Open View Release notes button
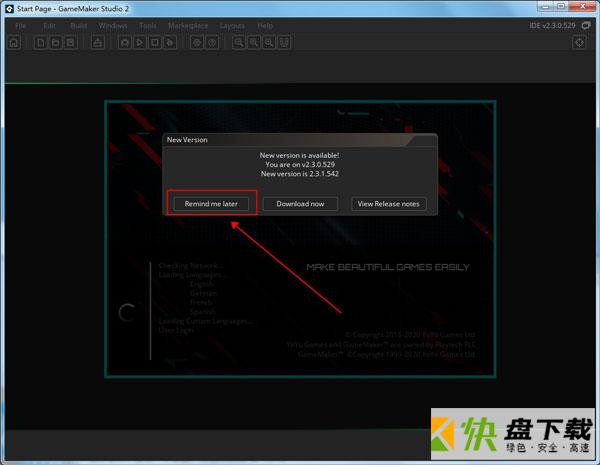The height and width of the screenshot is (465, 600). tap(388, 204)
